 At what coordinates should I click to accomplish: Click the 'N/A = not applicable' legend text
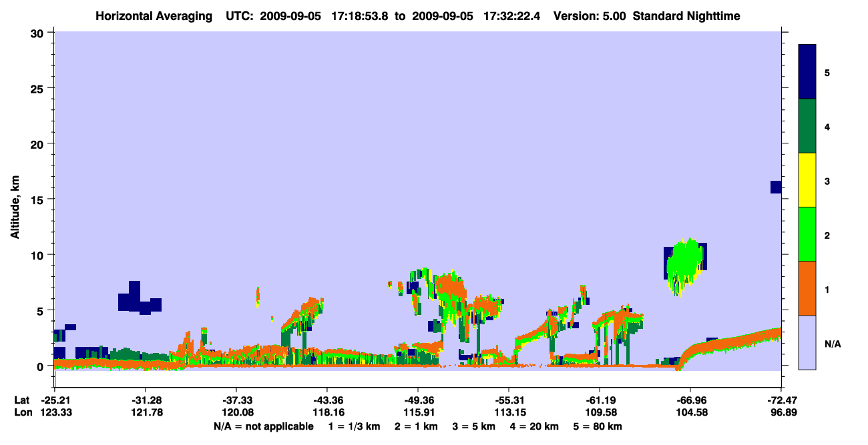click(263, 426)
